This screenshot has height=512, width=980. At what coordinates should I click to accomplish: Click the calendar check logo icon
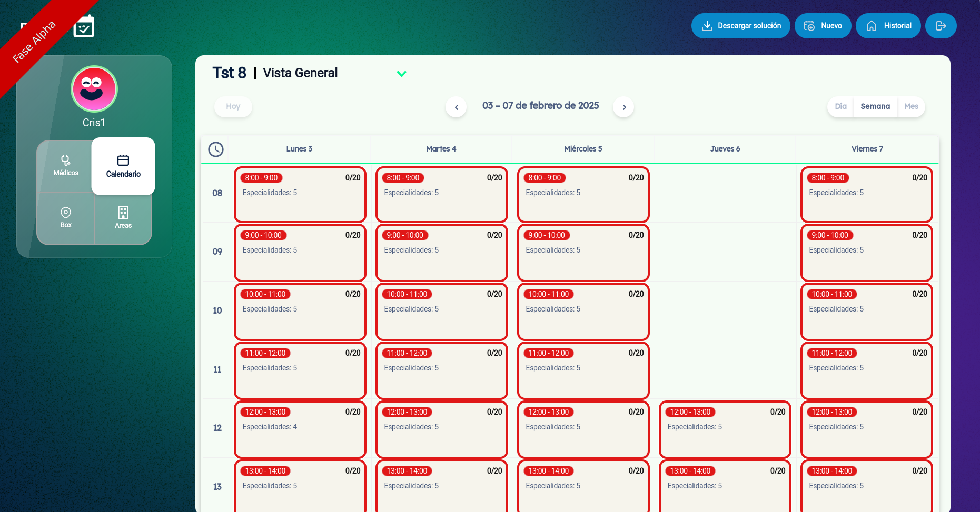[84, 26]
